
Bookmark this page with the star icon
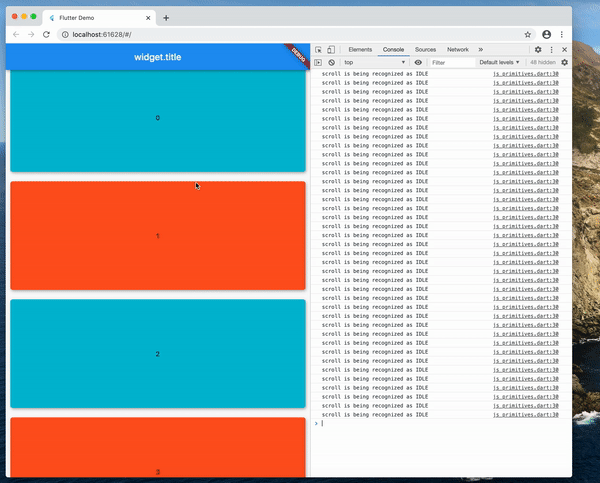tap(528, 34)
